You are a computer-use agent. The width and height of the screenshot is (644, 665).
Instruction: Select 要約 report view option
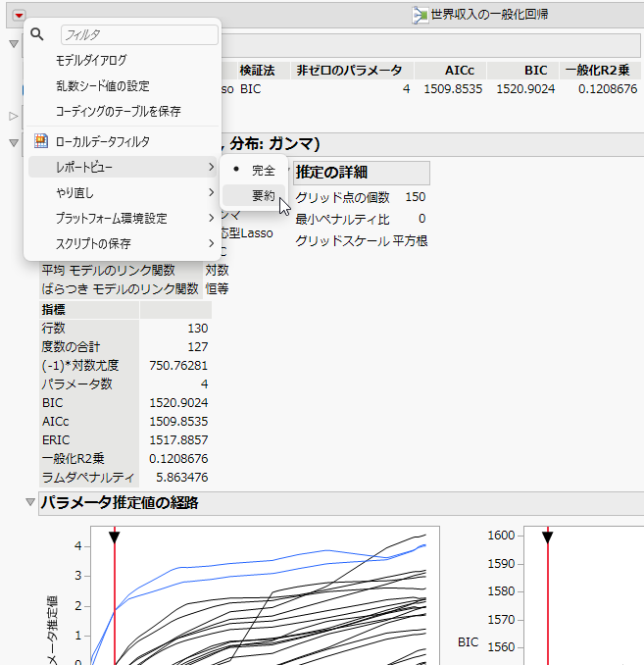pos(254,196)
